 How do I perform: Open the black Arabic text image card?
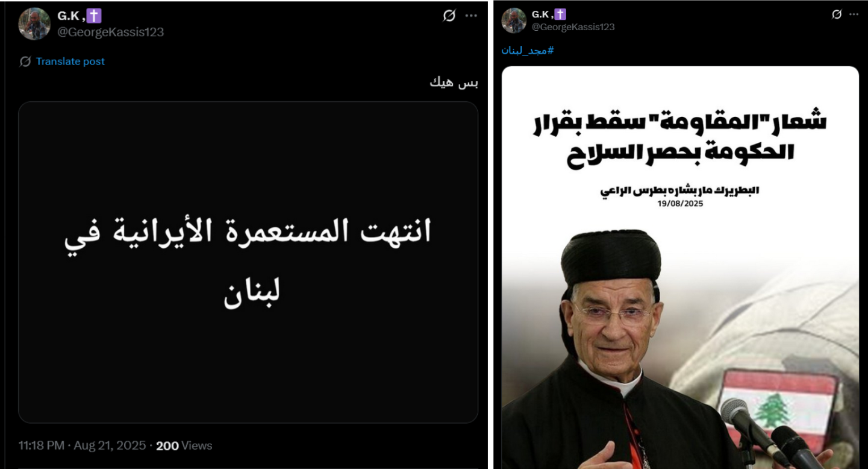coord(248,262)
